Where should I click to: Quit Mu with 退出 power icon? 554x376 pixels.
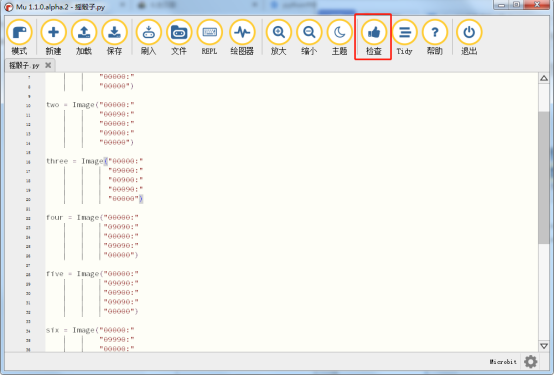[469, 37]
